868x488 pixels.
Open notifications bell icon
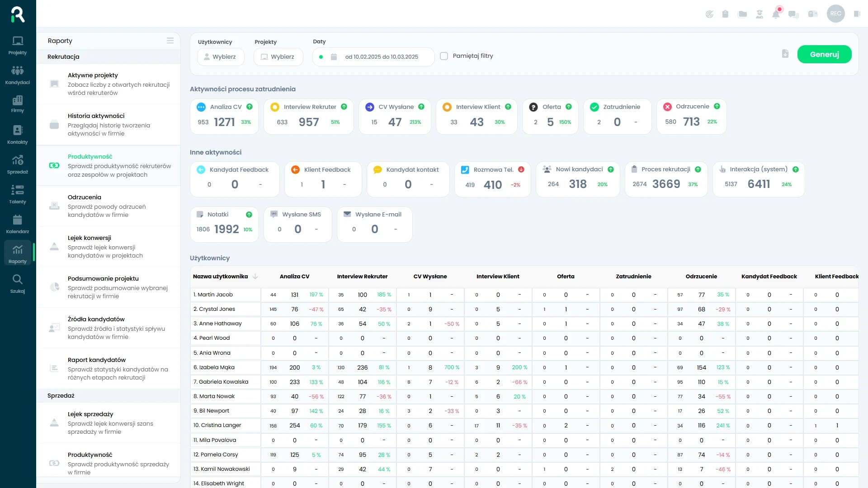pyautogui.click(x=776, y=14)
